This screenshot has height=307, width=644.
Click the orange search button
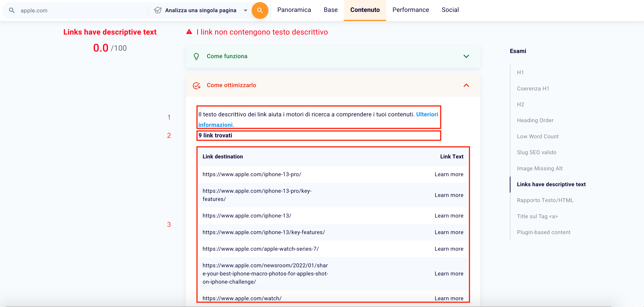260,11
